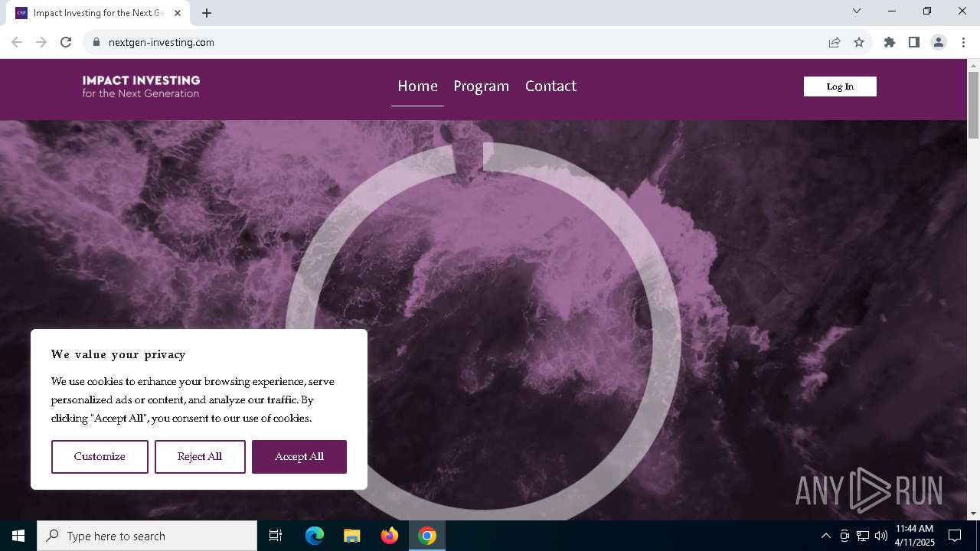
Task: Open Chrome's three-dot menu
Action: tap(963, 43)
